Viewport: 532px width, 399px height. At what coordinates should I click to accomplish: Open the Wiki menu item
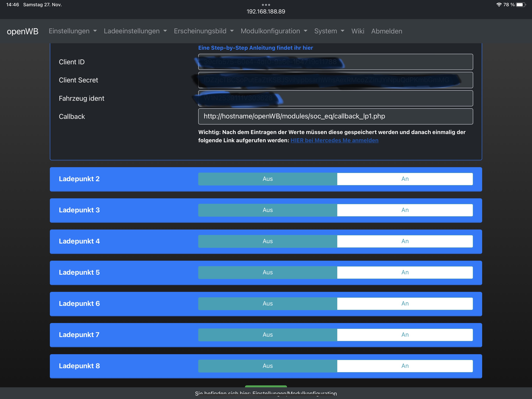(x=357, y=31)
